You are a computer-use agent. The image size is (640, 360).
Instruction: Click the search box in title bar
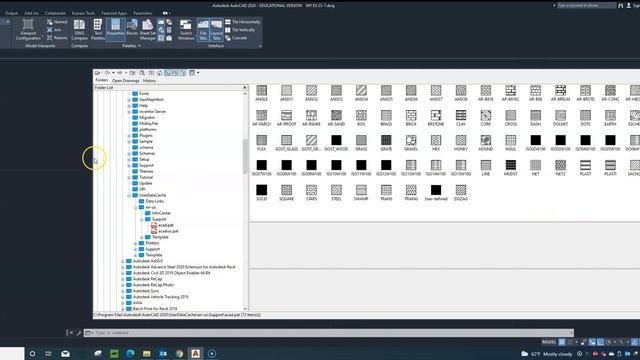point(587,5)
